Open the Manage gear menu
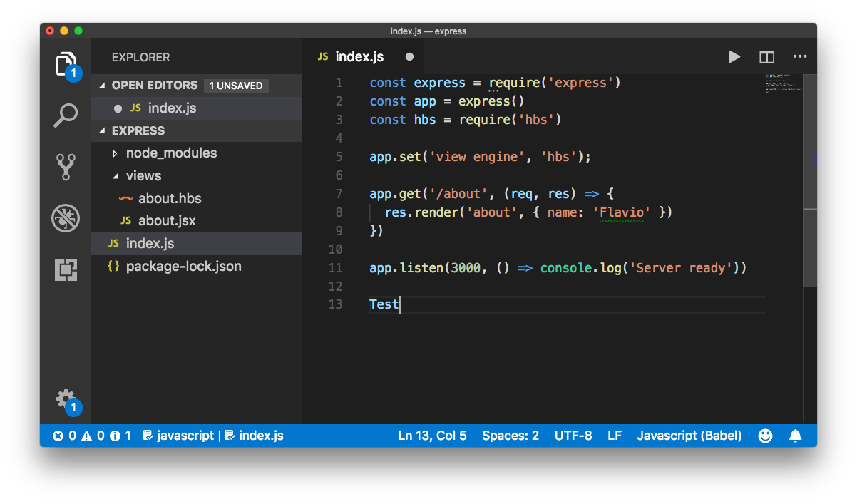857x504 pixels. 66,398
